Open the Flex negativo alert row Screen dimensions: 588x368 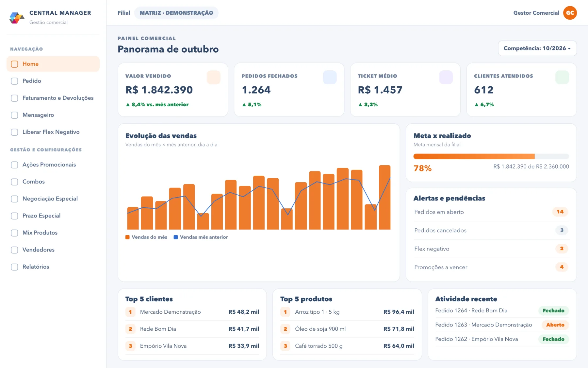pyautogui.click(x=491, y=249)
